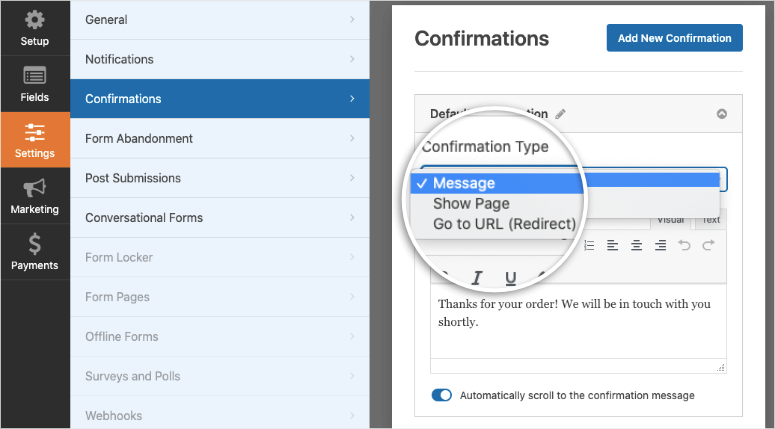Open Notifications settings section

click(220, 59)
